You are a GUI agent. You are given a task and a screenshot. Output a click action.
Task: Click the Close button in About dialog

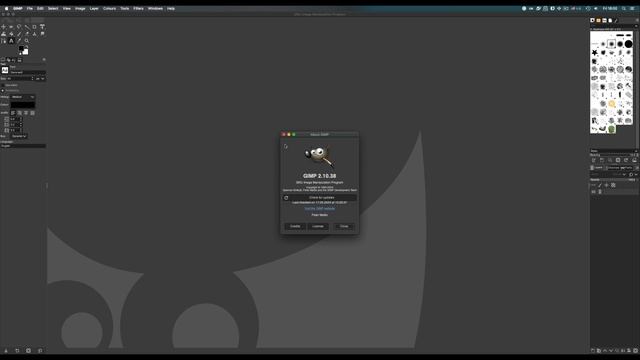(344, 226)
